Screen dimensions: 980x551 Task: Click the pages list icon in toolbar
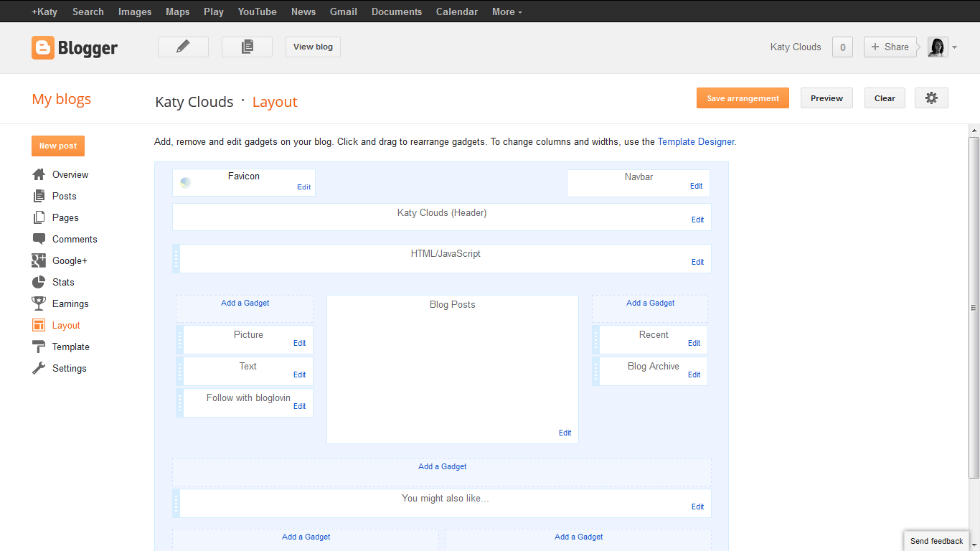[247, 47]
